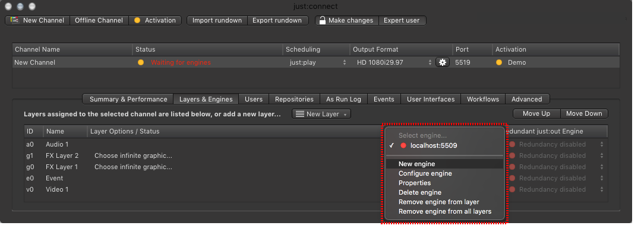Choose infinite graphic for FX Layer 1
The height and width of the screenshot is (235, 644).
[x=133, y=167]
